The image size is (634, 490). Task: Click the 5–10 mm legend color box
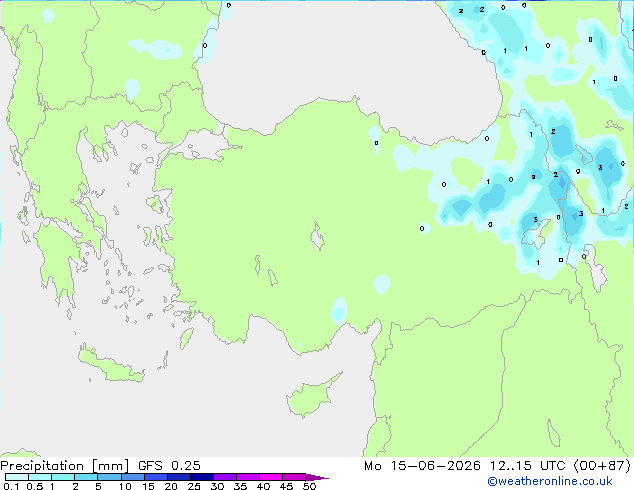[x=109, y=477]
